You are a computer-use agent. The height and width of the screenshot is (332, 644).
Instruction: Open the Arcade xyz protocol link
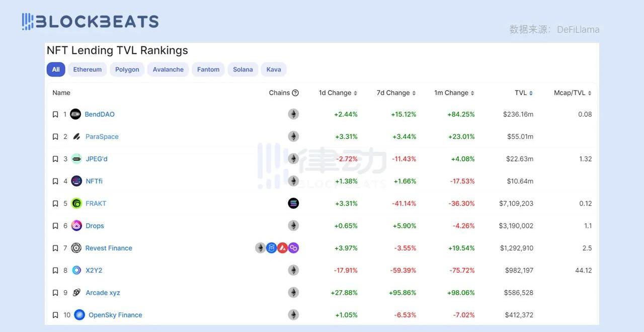[x=103, y=293]
